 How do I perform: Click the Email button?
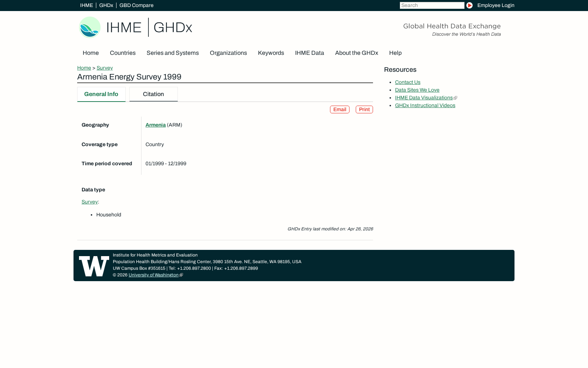click(x=340, y=110)
